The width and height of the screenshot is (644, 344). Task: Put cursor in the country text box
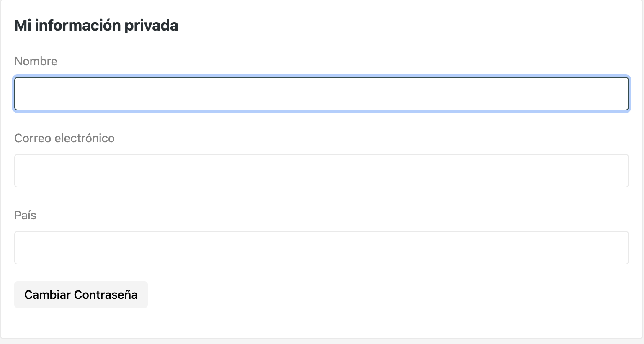click(x=322, y=248)
